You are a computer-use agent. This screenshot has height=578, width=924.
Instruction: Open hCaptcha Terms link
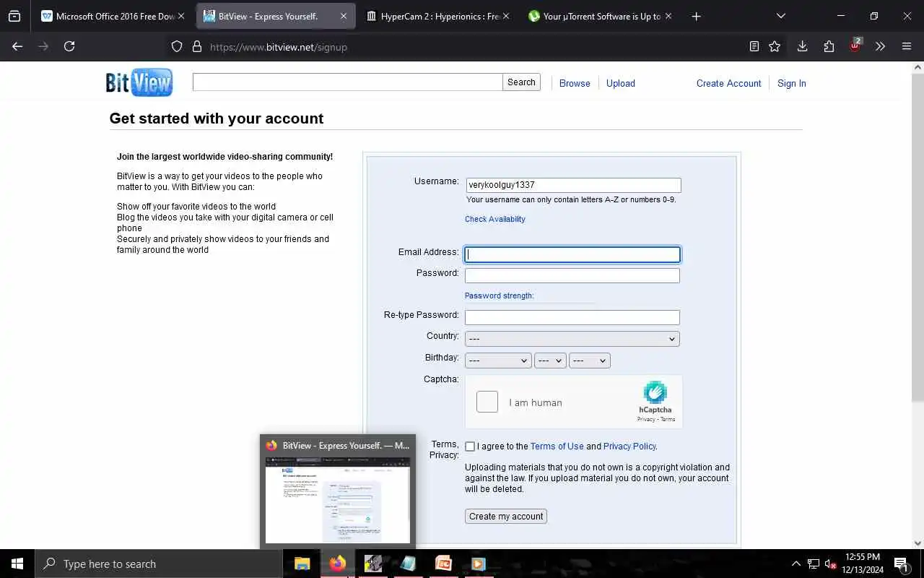pos(668,419)
